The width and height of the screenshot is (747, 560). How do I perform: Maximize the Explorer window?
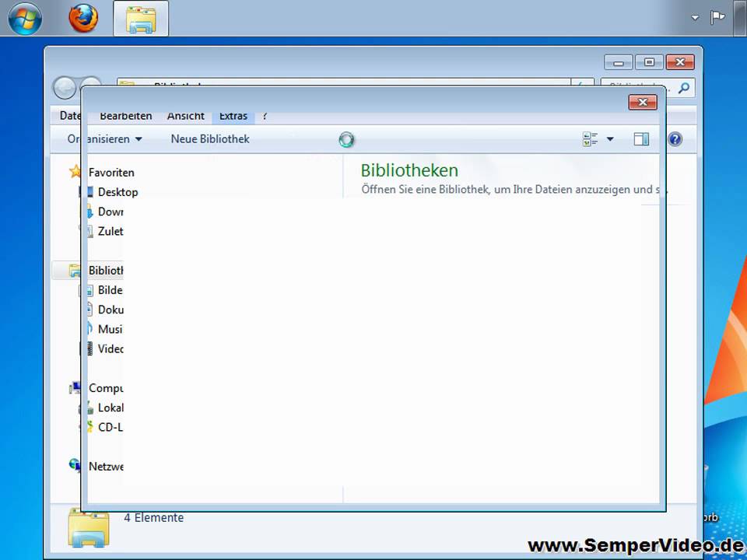(x=649, y=62)
